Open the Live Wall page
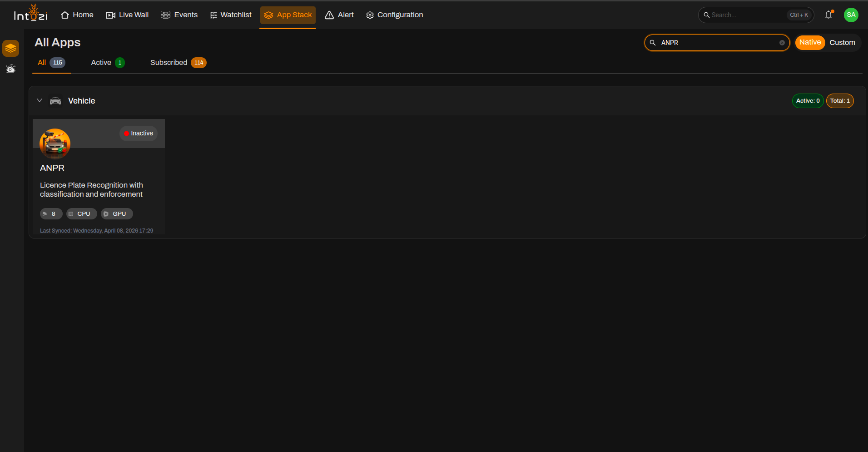This screenshot has width=868, height=452. [x=127, y=15]
